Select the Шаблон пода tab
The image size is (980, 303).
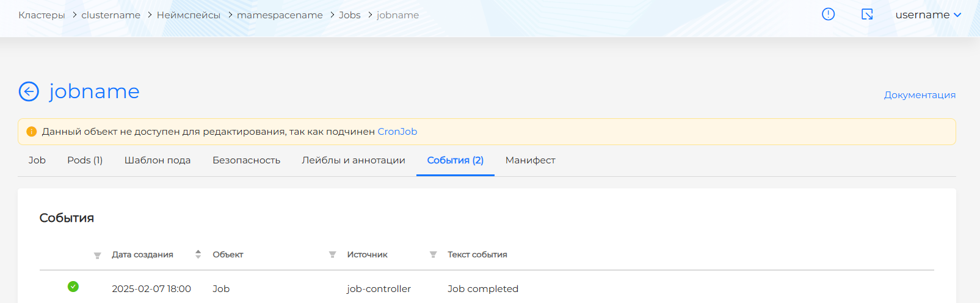click(158, 160)
